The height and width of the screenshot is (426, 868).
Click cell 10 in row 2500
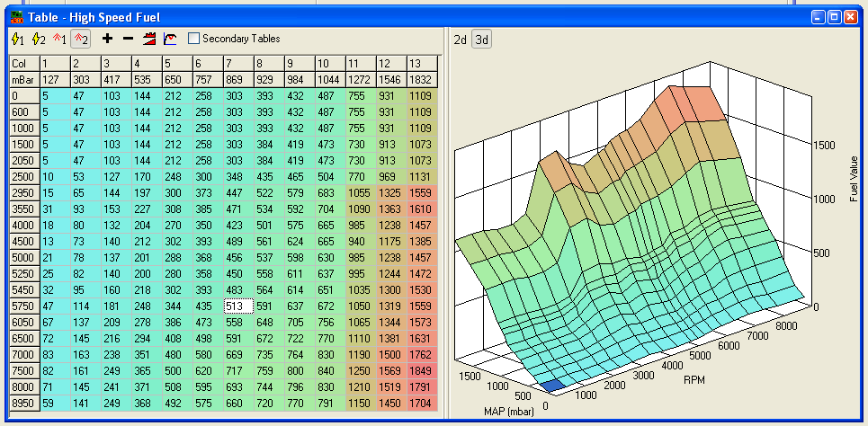(56, 176)
